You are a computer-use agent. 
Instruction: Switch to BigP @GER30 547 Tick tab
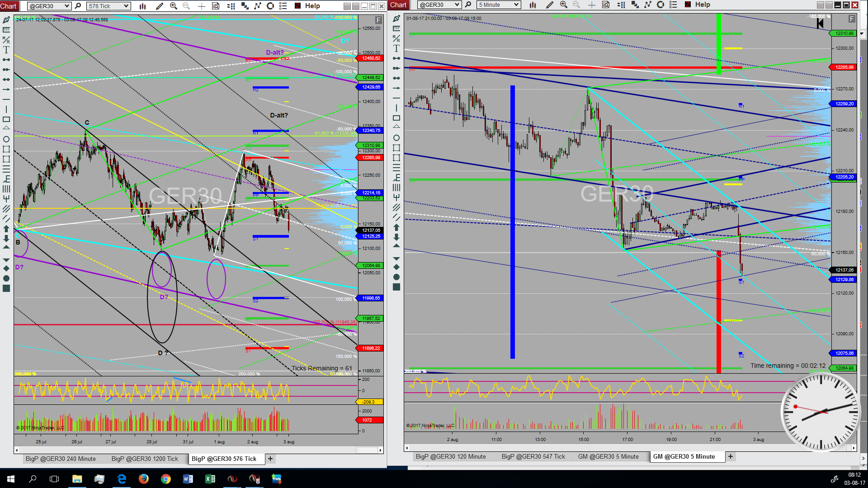coord(533,457)
